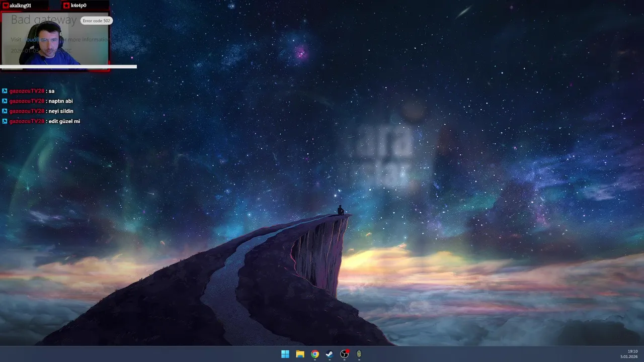644x362 pixels.
Task: Click the 'neyi sildin' chat message
Action: (61, 111)
